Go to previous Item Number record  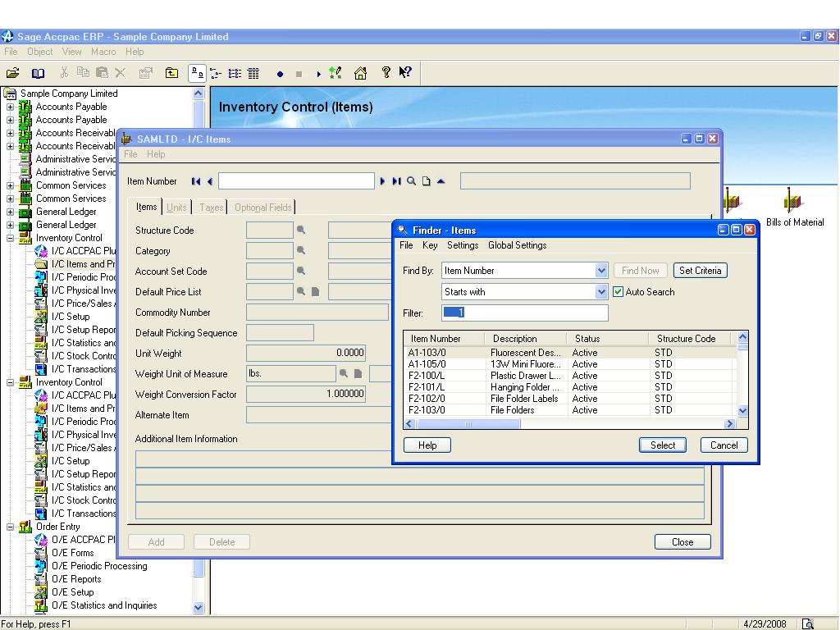point(210,181)
